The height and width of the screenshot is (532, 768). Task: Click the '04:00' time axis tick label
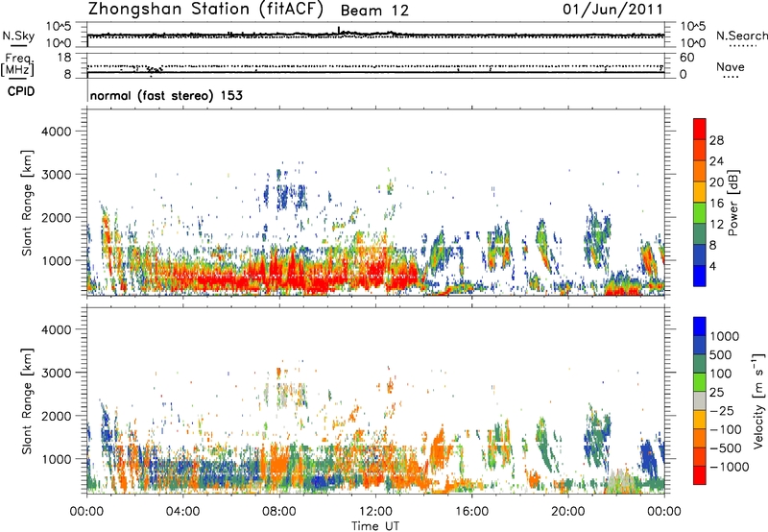[x=182, y=512]
